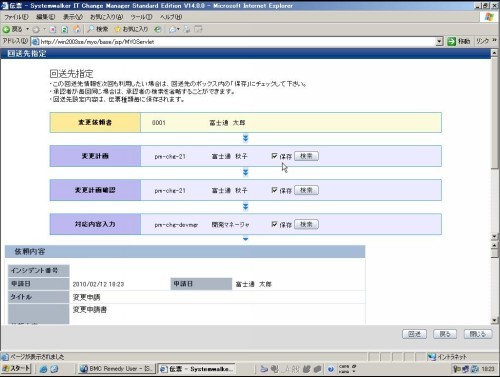500x377 pixels.
Task: Click Internet Explorer quick launch icon
Action: [43, 369]
